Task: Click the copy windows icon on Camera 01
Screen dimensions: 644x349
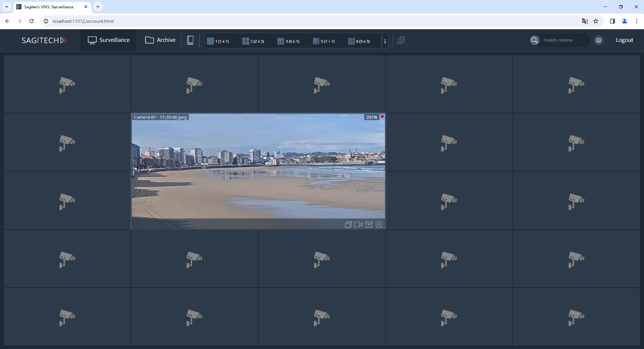Action: click(348, 225)
